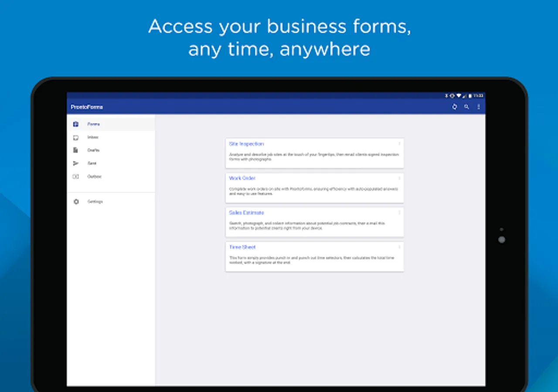The image size is (558, 392).
Task: Click the Sales Estimate description text
Action: 307,226
